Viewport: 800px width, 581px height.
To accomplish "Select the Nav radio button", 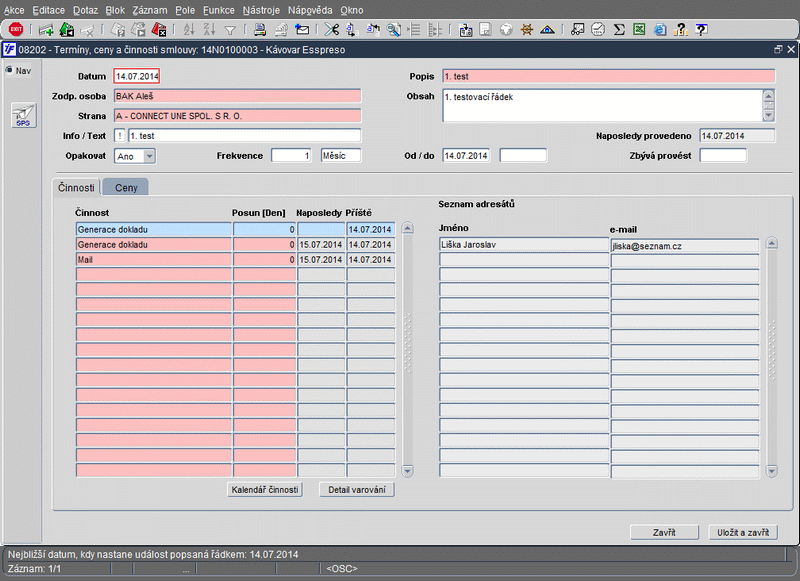I will pyautogui.click(x=10, y=70).
